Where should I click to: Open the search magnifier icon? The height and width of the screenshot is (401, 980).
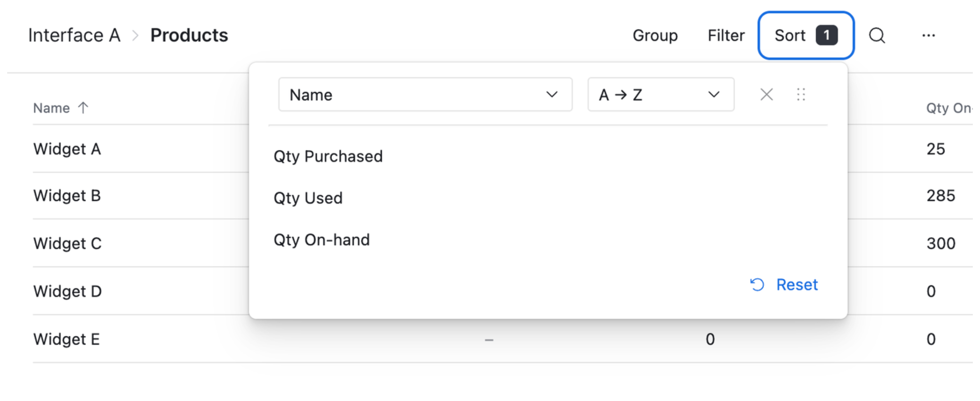[x=877, y=35]
